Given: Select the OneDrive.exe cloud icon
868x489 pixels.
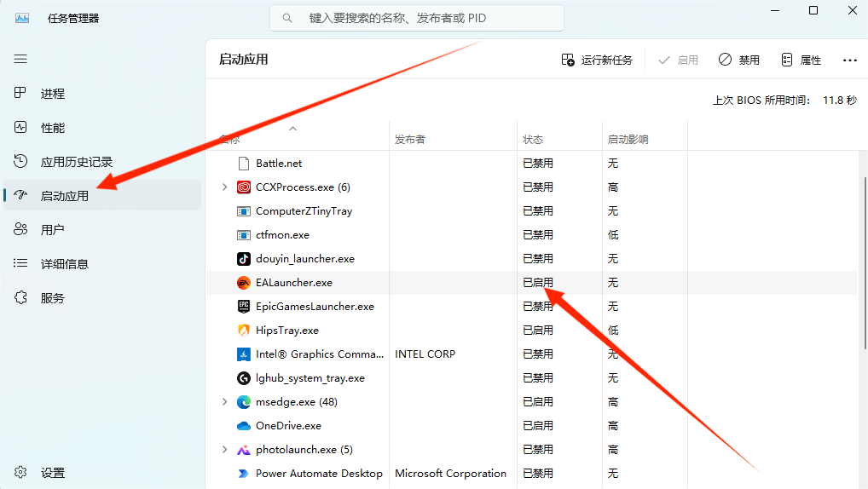Looking at the screenshot, I should 244,425.
